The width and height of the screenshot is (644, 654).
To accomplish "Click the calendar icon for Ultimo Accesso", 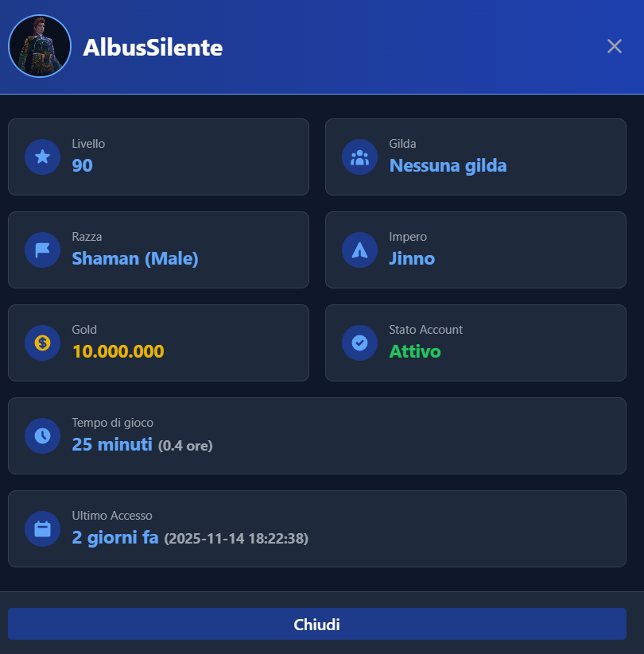I will [43, 528].
